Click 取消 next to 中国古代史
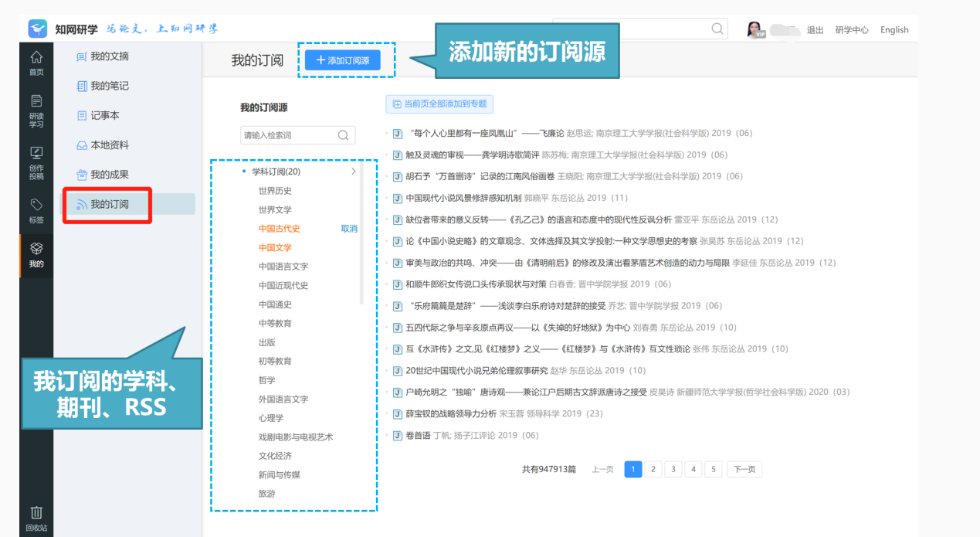Screen dimensions: 980x537 (x=349, y=229)
